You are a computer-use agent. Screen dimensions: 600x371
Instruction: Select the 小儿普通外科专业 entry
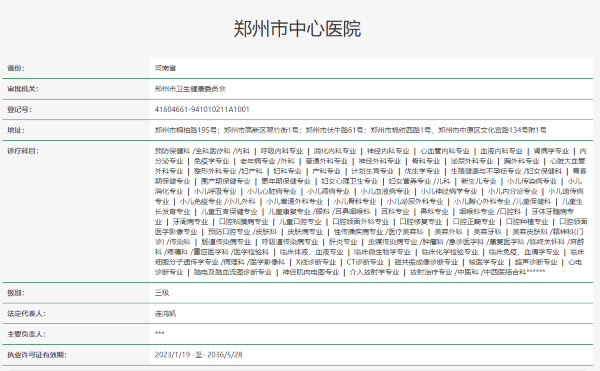(295, 202)
